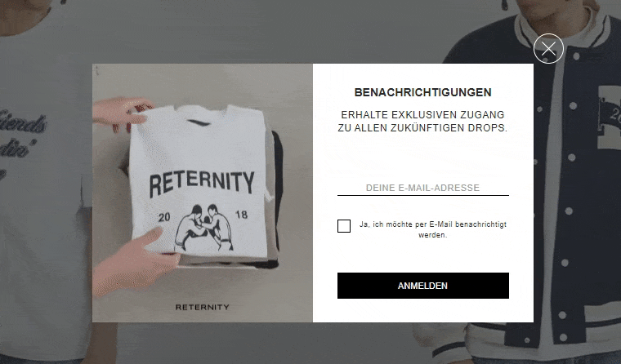Focus the DEINE E-MAIL-ADRESSE input field

423,188
